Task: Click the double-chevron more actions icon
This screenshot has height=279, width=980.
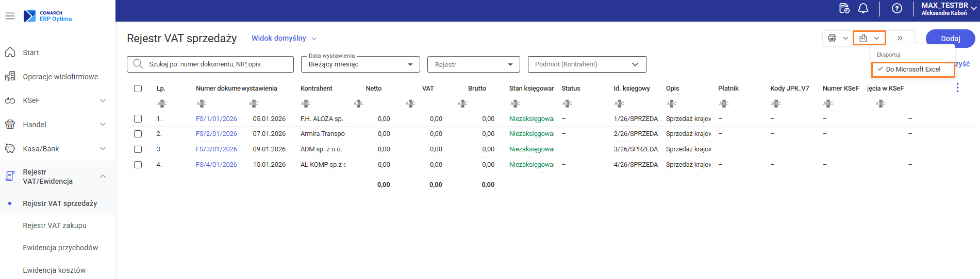Action: (900, 38)
